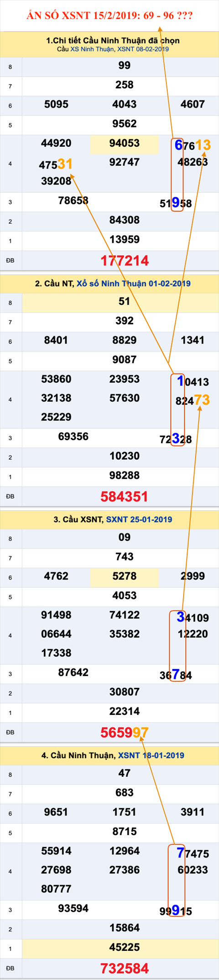Follow the 'Xổ số Ninh Thuận 01-02-2019' link
219x980 pixels.
(x=134, y=283)
